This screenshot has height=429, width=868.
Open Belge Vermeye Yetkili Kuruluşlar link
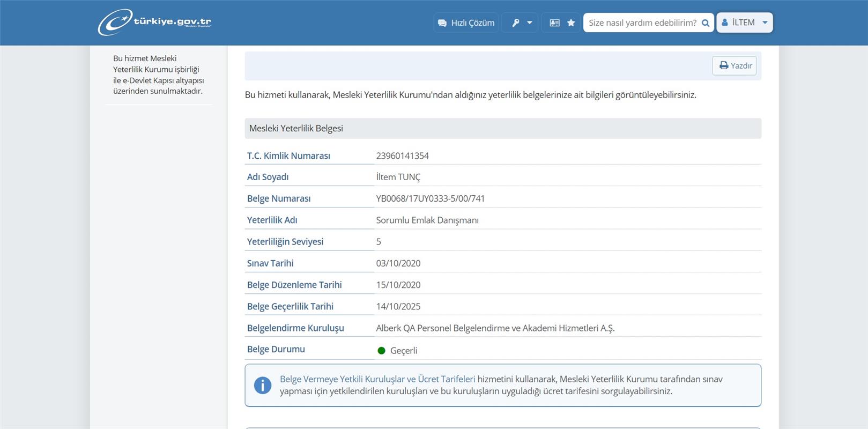(x=377, y=379)
